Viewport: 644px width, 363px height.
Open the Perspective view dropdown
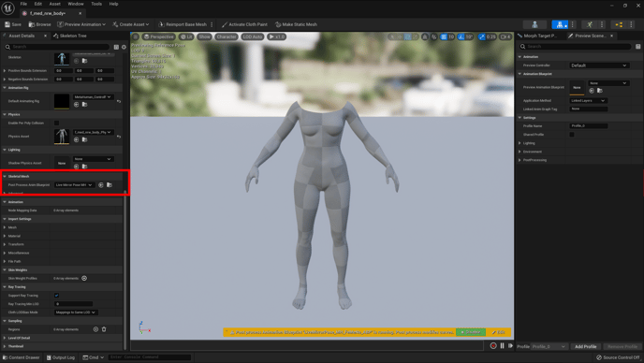pyautogui.click(x=159, y=36)
